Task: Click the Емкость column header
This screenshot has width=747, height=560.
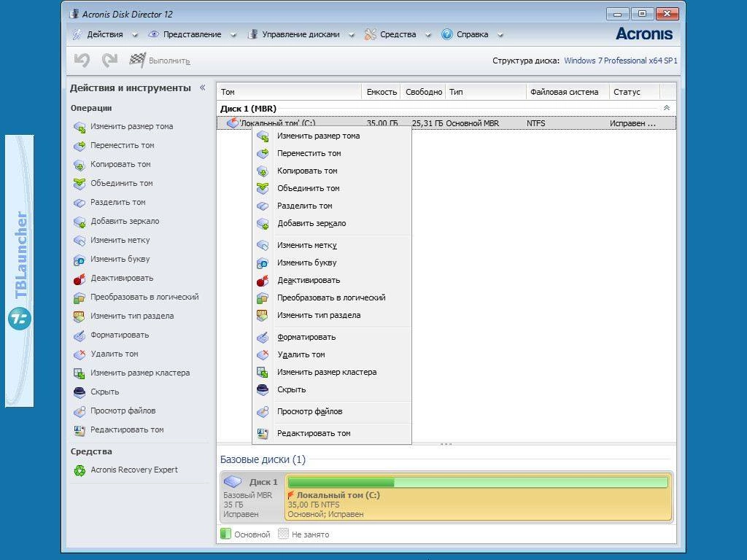Action: pyautogui.click(x=382, y=92)
